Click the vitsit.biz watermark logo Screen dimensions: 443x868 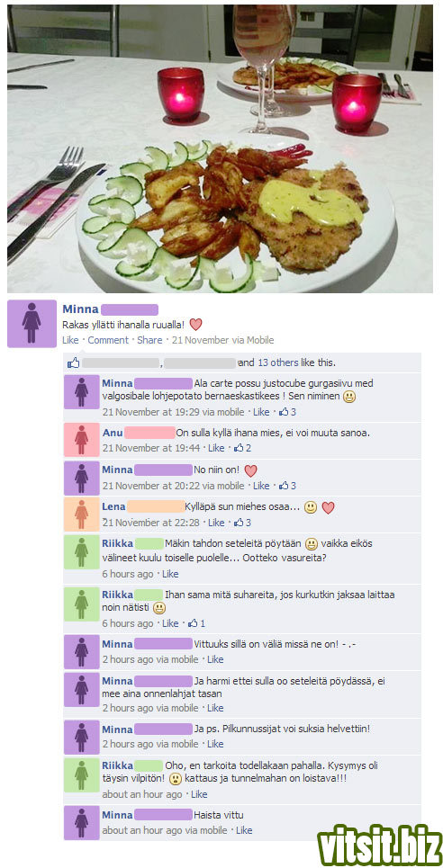(x=379, y=844)
